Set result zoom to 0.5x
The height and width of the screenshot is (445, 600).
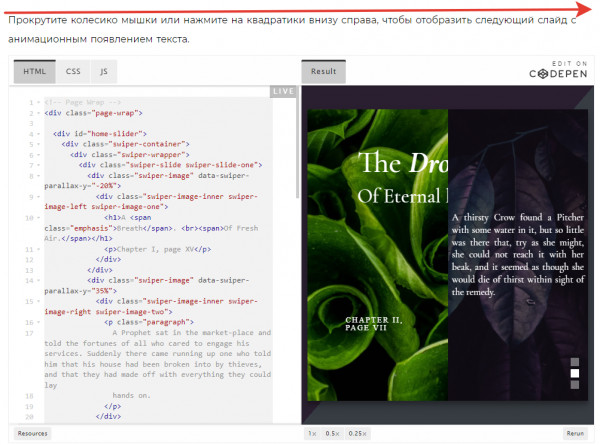coord(332,434)
